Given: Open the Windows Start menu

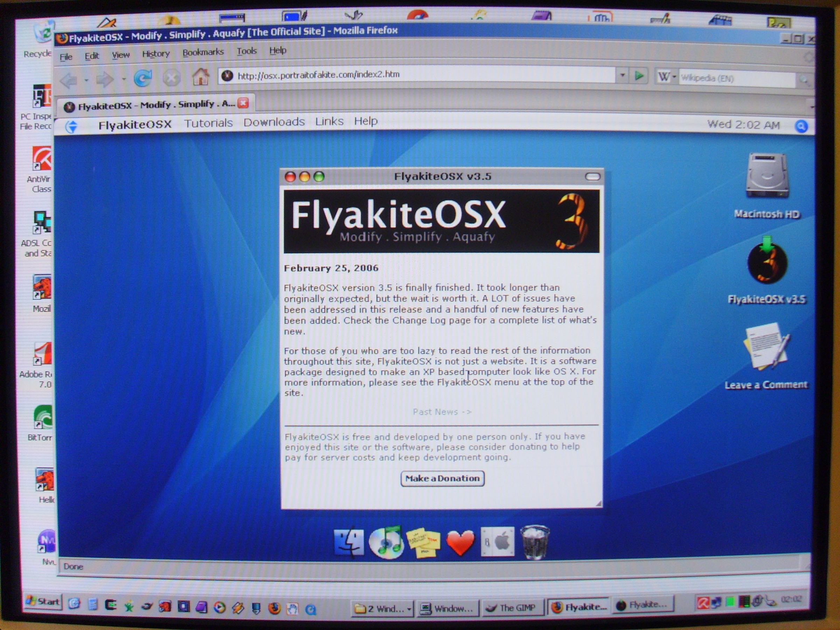Looking at the screenshot, I should click(x=43, y=602).
